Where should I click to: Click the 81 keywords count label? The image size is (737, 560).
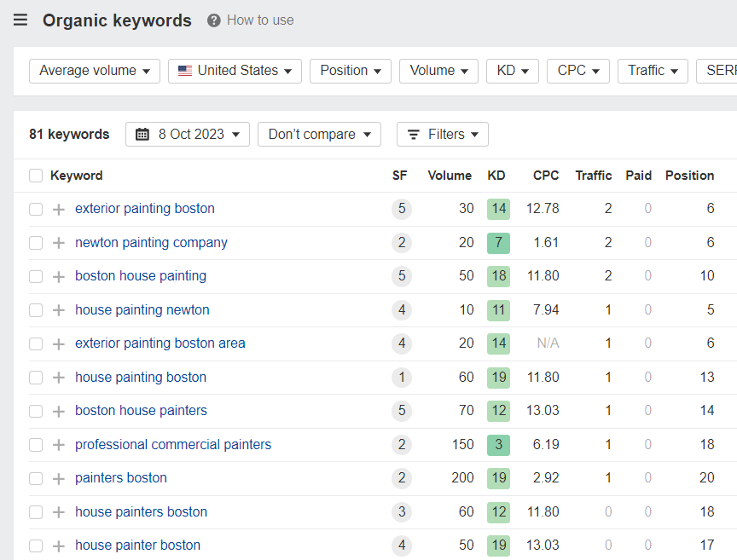[x=69, y=135]
